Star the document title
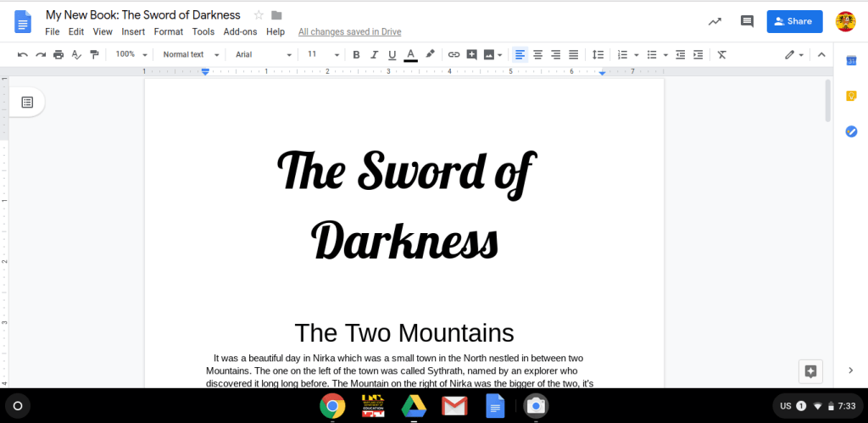The height and width of the screenshot is (423, 868). [259, 15]
